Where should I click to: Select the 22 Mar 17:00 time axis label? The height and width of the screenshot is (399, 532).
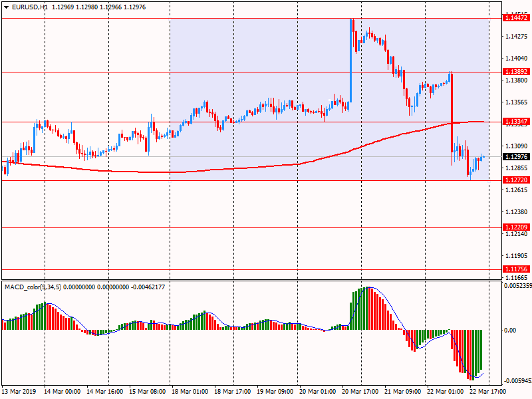click(488, 392)
